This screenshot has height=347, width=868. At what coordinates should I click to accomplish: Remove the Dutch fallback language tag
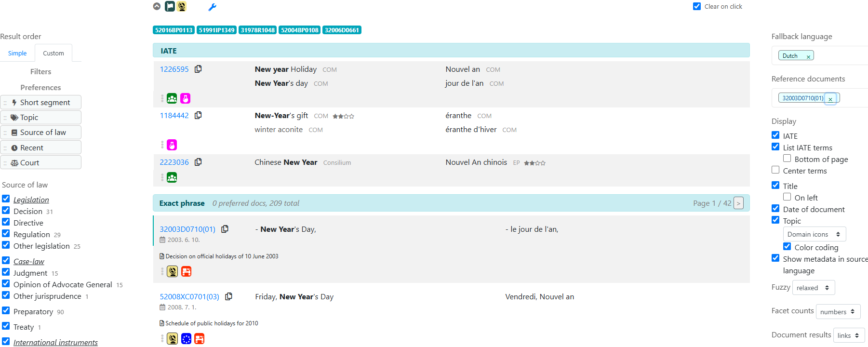808,56
